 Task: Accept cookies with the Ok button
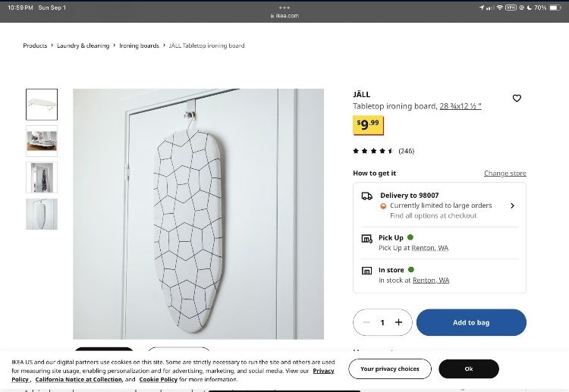point(468,369)
